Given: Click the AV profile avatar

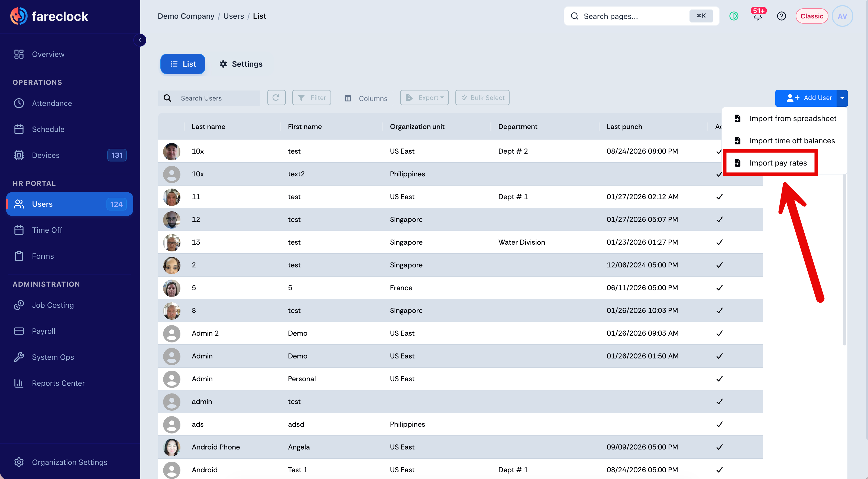Looking at the screenshot, I should coord(842,16).
